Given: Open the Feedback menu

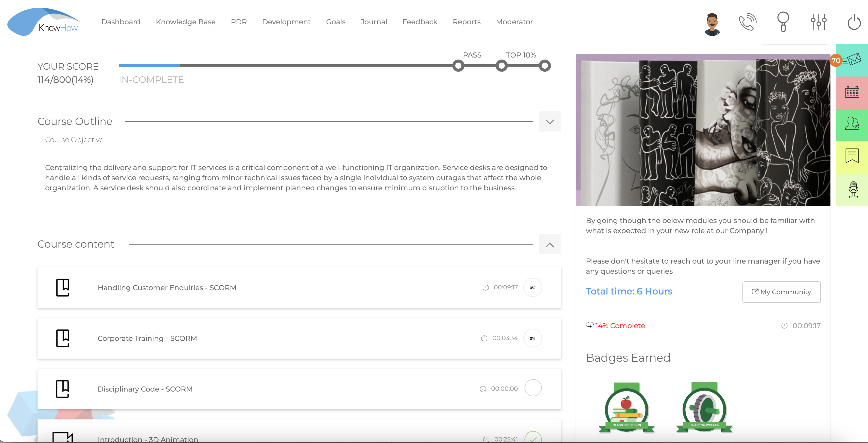Looking at the screenshot, I should click(x=420, y=22).
